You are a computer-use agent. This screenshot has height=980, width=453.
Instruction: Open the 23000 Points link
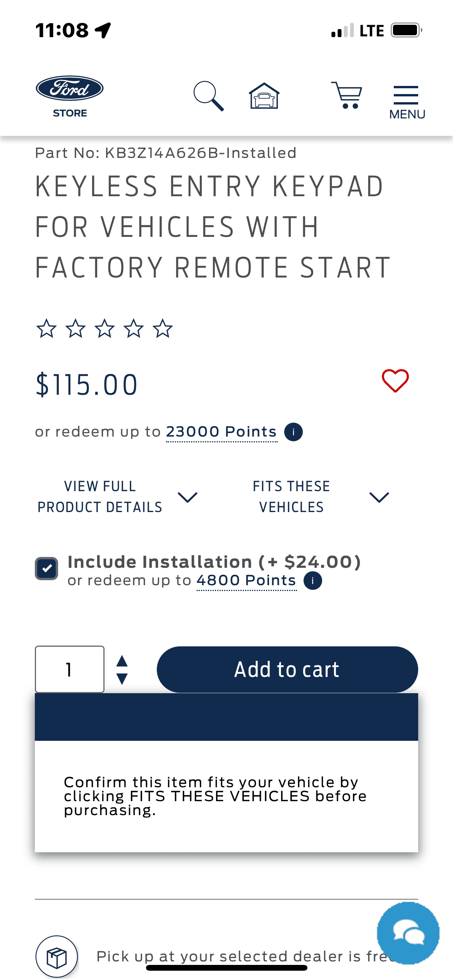pos(221,432)
